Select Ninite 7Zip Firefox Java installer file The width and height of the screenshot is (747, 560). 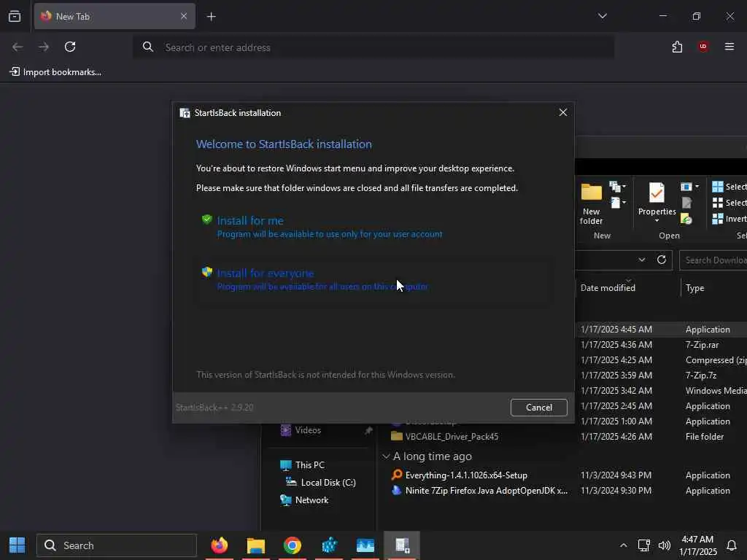[479, 491]
